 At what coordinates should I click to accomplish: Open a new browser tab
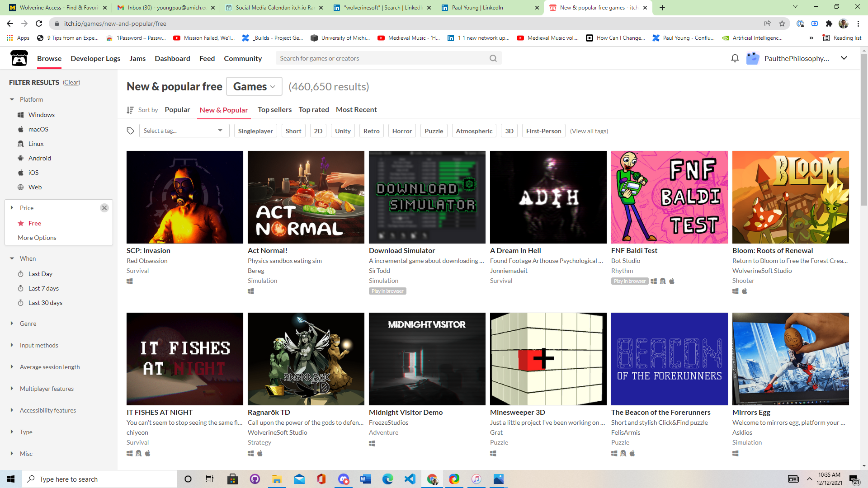coord(662,8)
